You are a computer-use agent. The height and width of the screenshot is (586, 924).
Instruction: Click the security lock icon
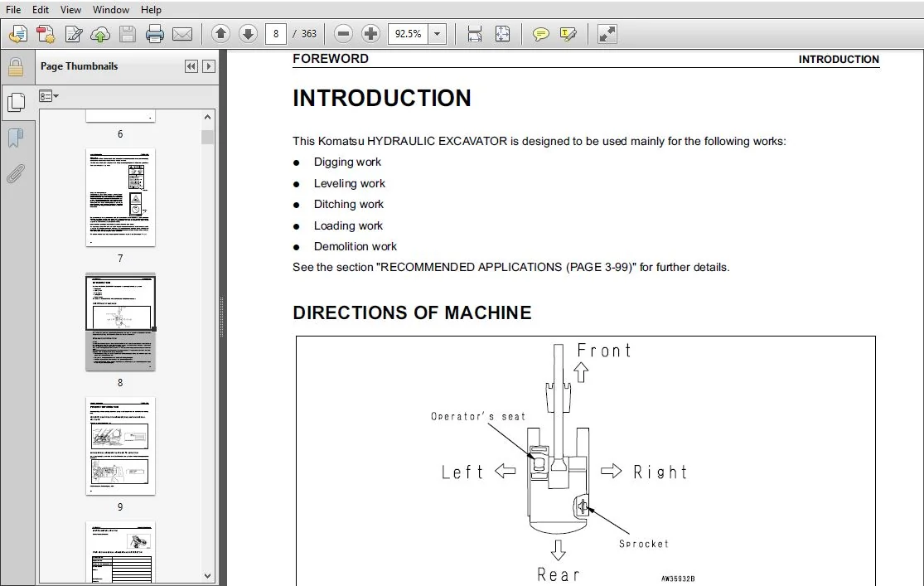pos(16,66)
